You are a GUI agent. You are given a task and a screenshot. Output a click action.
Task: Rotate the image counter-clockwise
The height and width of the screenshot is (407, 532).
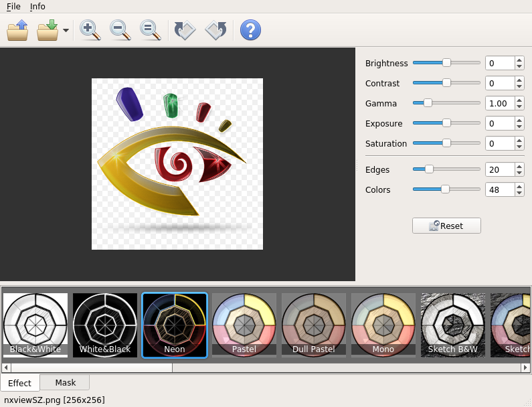(185, 30)
